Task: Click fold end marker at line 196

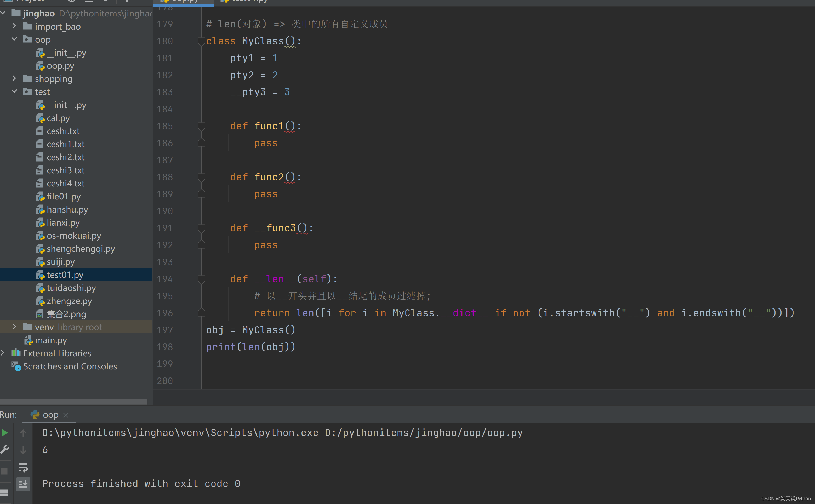Action: click(x=201, y=312)
